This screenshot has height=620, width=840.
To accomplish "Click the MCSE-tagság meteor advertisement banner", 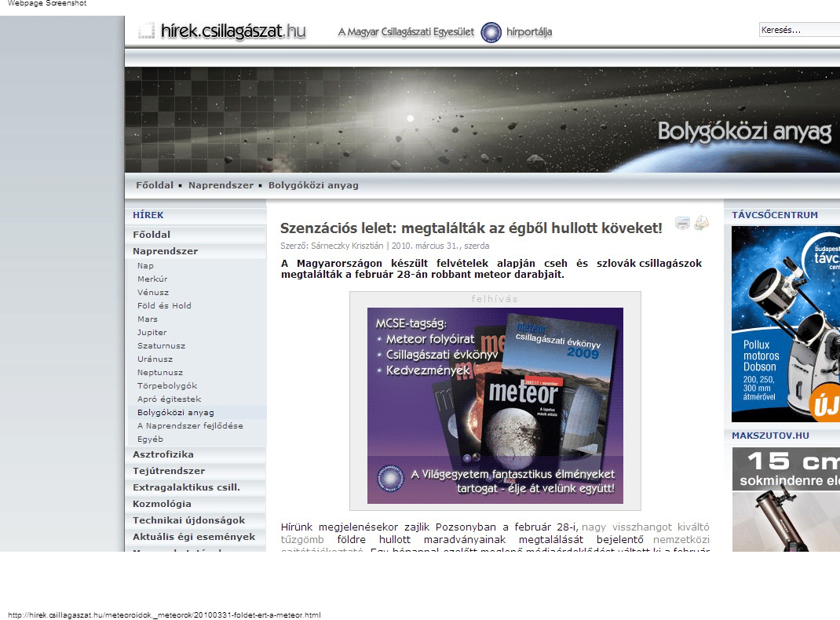I will click(495, 405).
